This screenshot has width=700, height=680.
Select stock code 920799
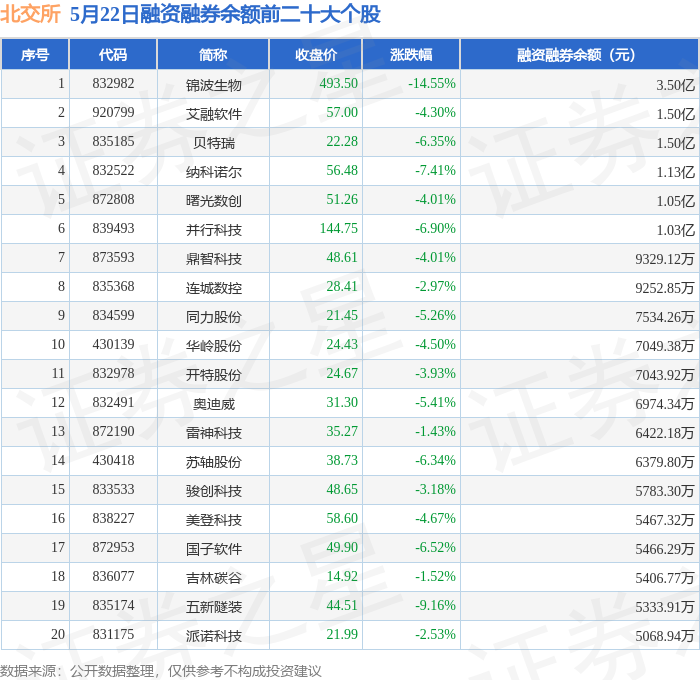point(113,113)
